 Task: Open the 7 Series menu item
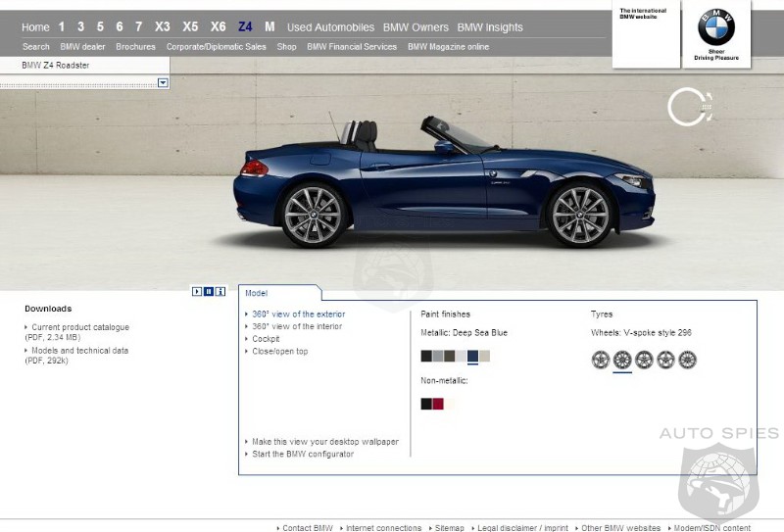pos(138,26)
